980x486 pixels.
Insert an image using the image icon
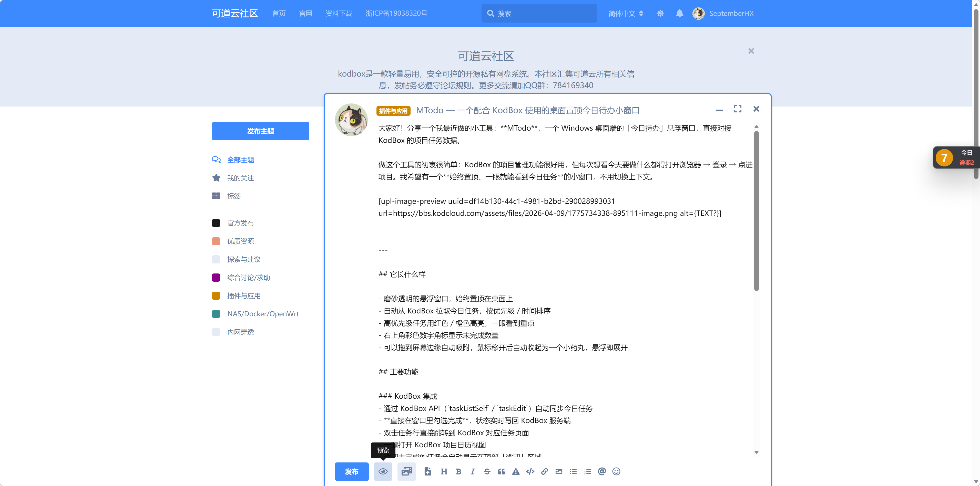[x=559, y=472]
